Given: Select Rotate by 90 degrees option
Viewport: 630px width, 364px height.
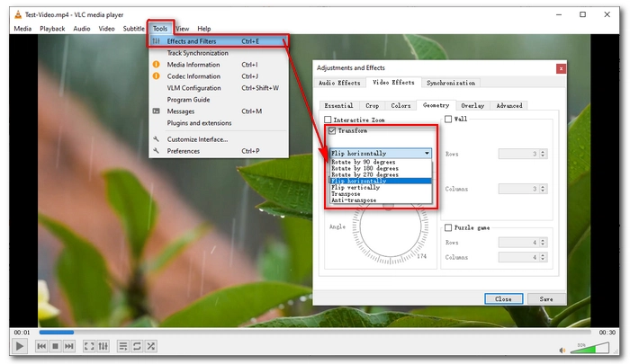Looking at the screenshot, I should (381, 162).
